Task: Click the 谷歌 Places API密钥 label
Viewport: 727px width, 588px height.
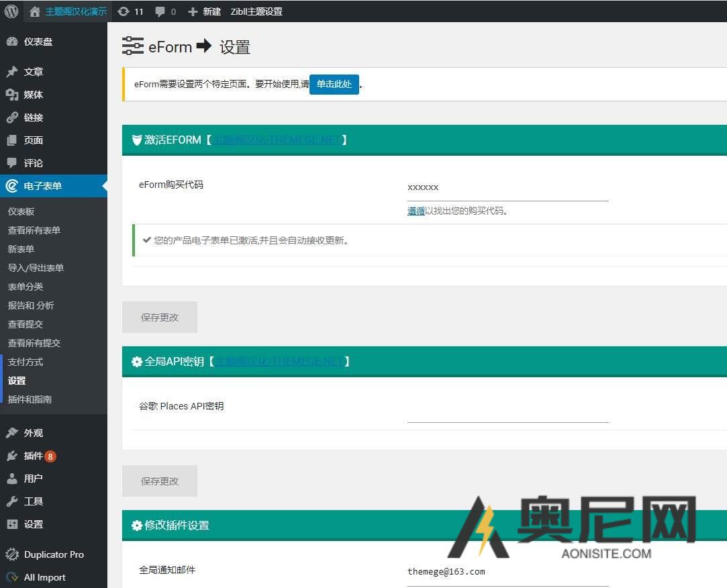Action: pos(181,406)
